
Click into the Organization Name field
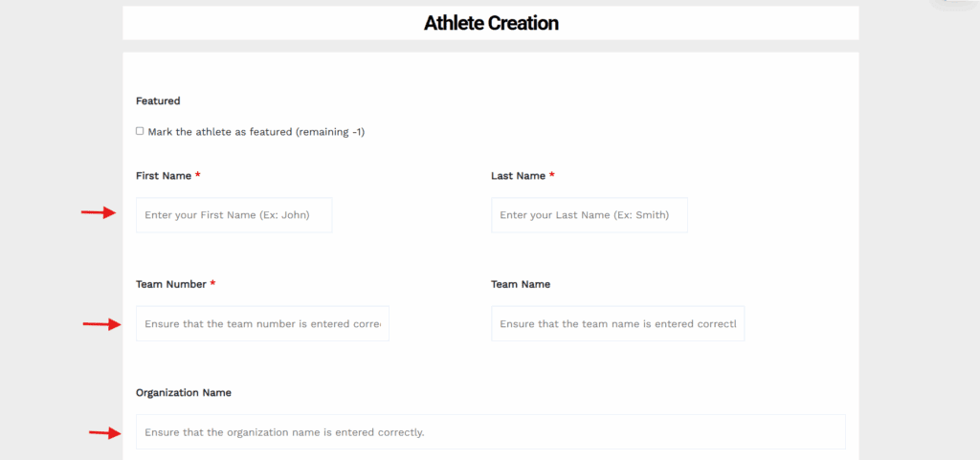pyautogui.click(x=491, y=431)
